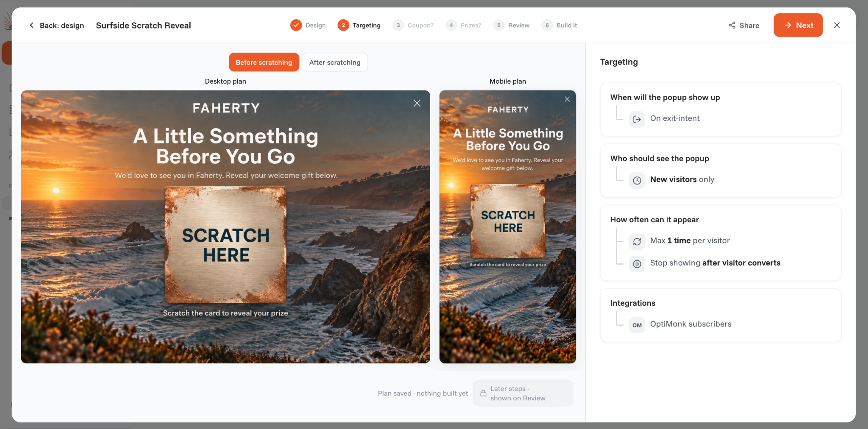This screenshot has height=429, width=868.
Task: Click the OM icon for OptiMonk subscribers
Action: click(637, 325)
